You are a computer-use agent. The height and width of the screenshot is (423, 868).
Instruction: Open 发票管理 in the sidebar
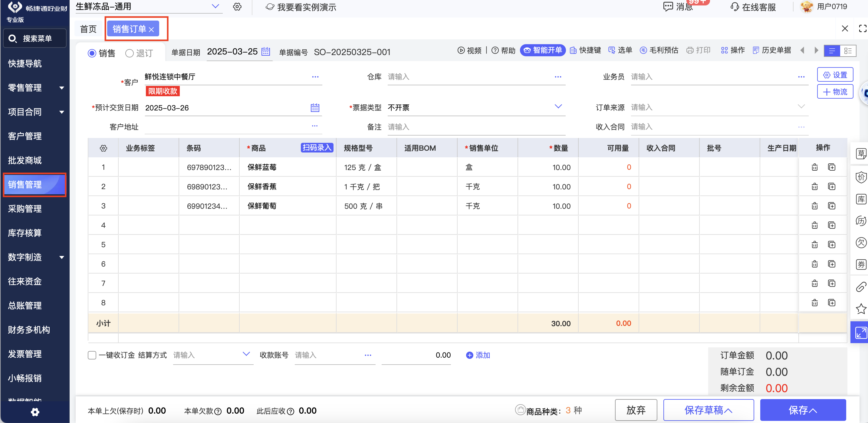click(25, 354)
